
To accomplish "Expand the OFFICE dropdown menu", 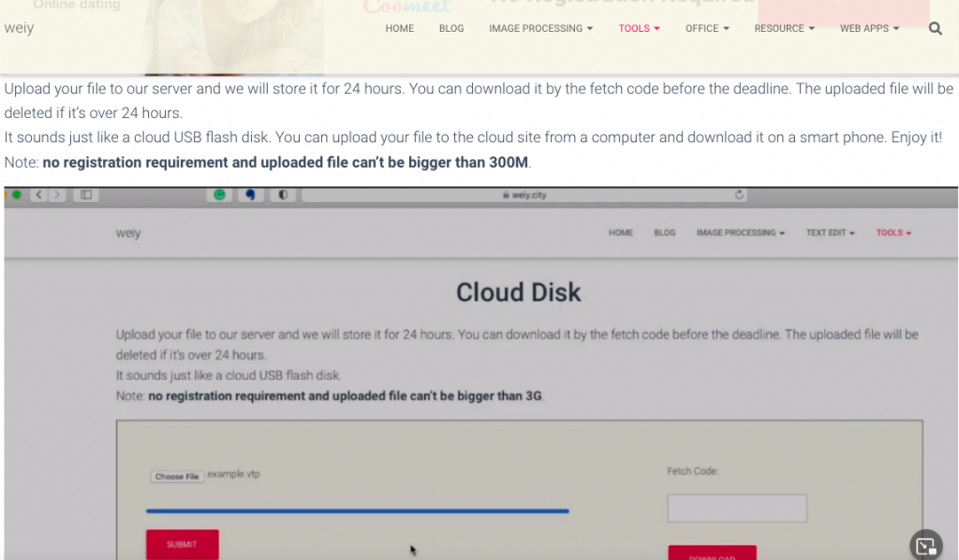I will tap(707, 28).
